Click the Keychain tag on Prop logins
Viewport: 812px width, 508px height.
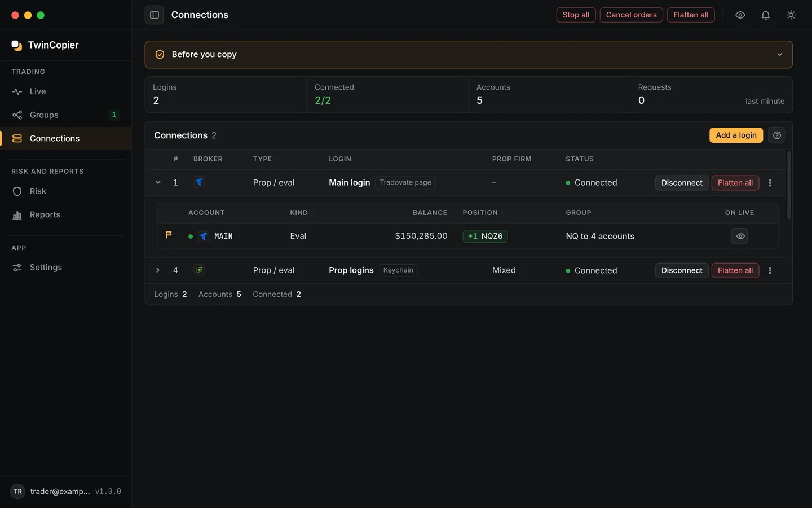[398, 270]
